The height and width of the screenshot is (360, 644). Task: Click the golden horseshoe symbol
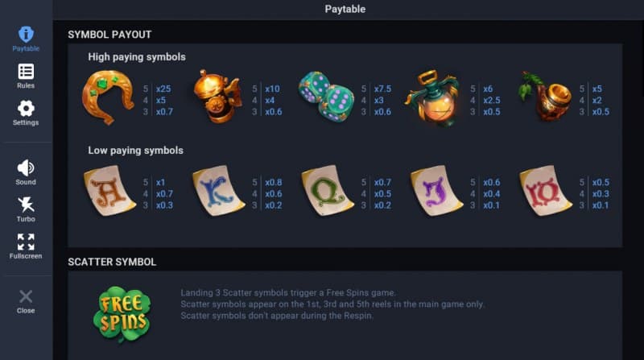(x=108, y=97)
